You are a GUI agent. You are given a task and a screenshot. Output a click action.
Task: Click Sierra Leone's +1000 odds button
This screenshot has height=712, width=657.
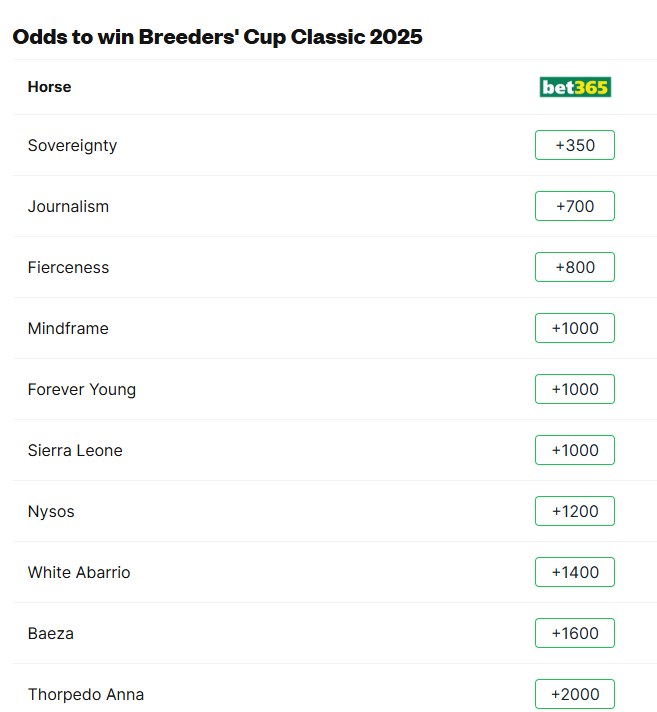pyautogui.click(x=574, y=450)
